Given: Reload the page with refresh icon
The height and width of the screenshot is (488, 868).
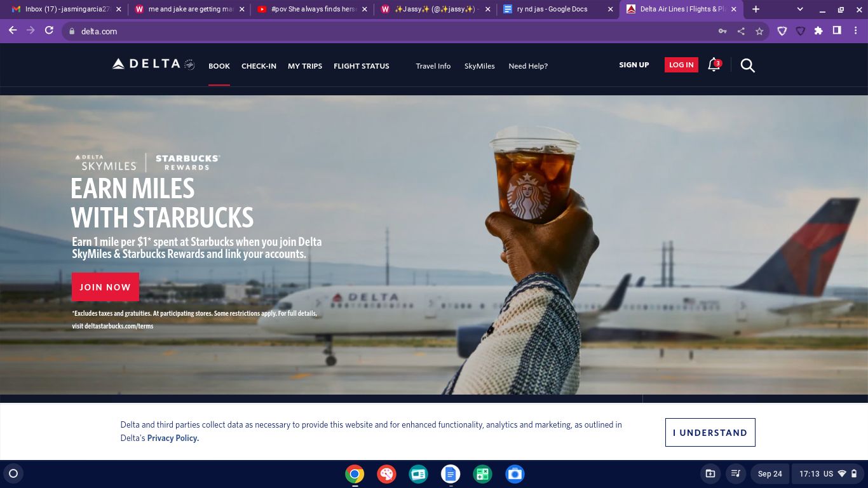Looking at the screenshot, I should pos(49,30).
